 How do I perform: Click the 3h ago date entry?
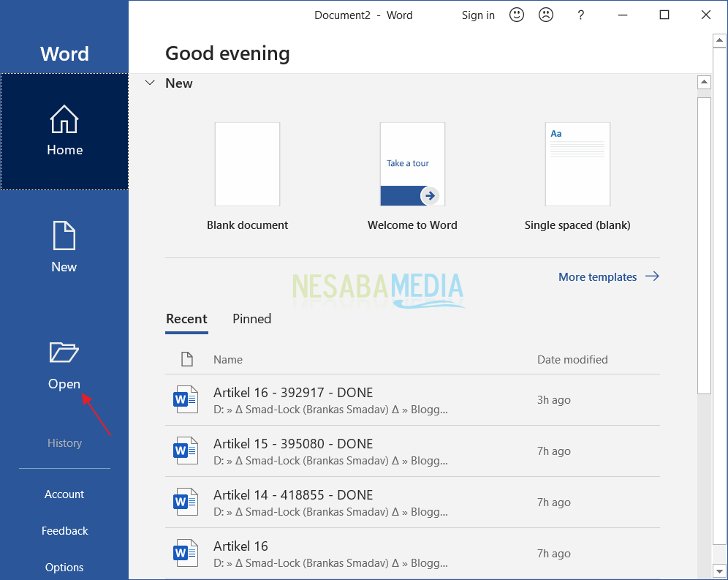[554, 400]
